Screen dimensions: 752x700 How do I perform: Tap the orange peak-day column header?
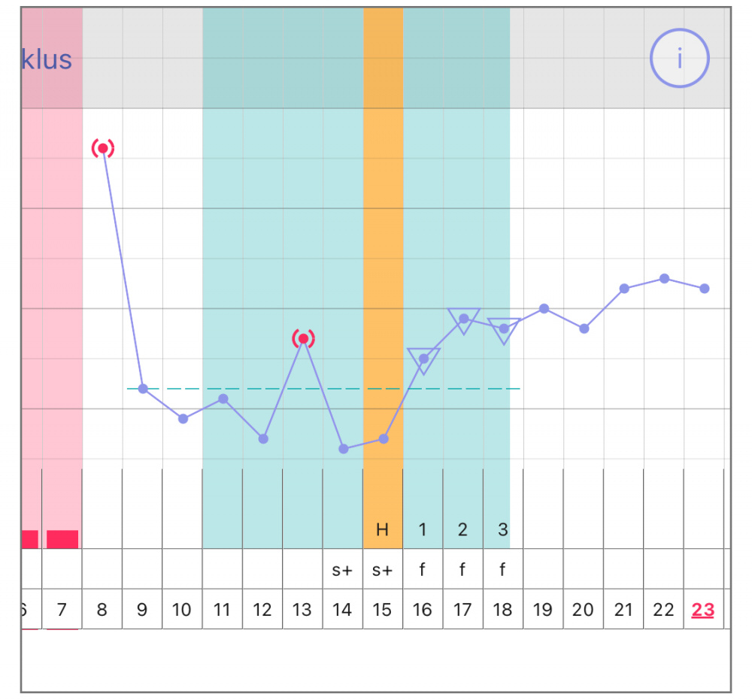383,59
